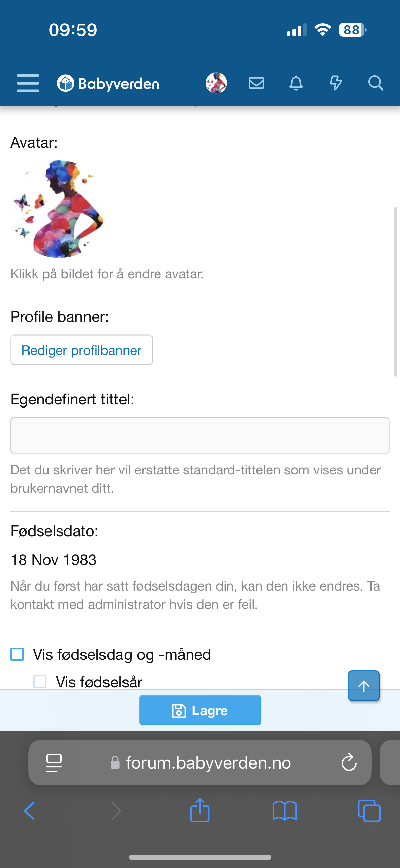Open the inbox envelope icon
Viewport: 400px width, 868px height.
(x=256, y=83)
